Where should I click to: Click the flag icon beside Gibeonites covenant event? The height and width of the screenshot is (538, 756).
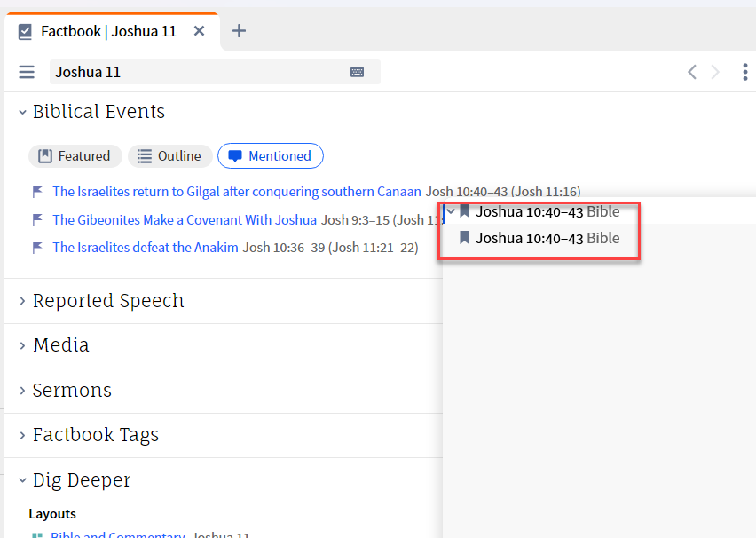(36, 219)
